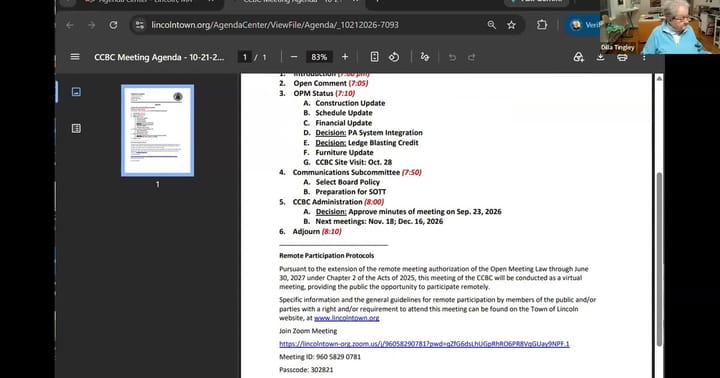This screenshot has height=378, width=720.
Task: Toggle the PDF sidebar hamburger menu
Action: (x=75, y=57)
